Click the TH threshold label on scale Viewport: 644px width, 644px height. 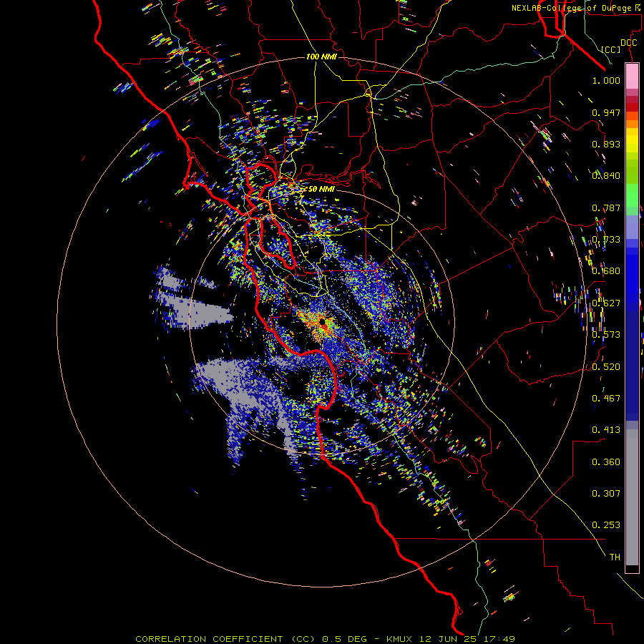point(615,557)
